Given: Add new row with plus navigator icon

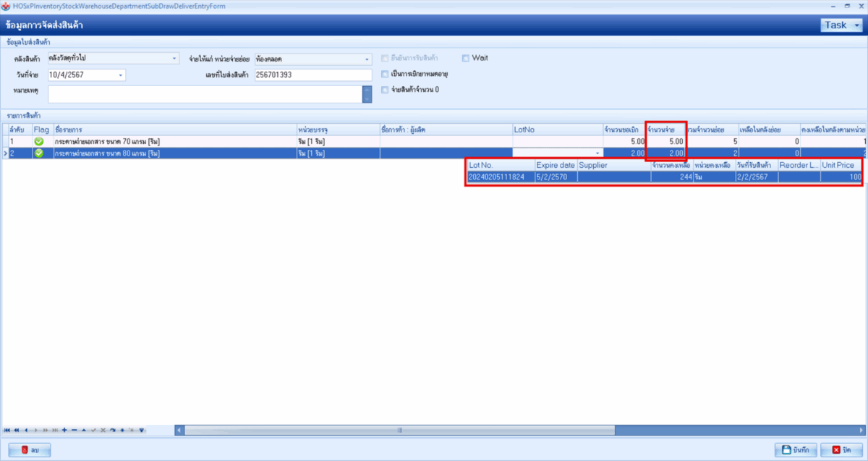Looking at the screenshot, I should click(x=64, y=430).
